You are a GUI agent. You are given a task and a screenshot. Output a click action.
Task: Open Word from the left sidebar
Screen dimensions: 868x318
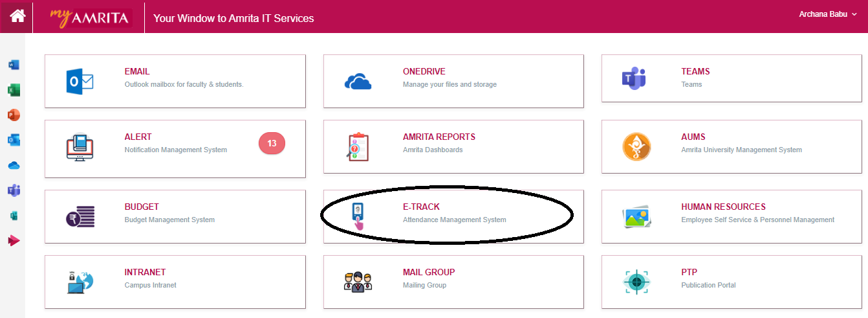pyautogui.click(x=14, y=65)
